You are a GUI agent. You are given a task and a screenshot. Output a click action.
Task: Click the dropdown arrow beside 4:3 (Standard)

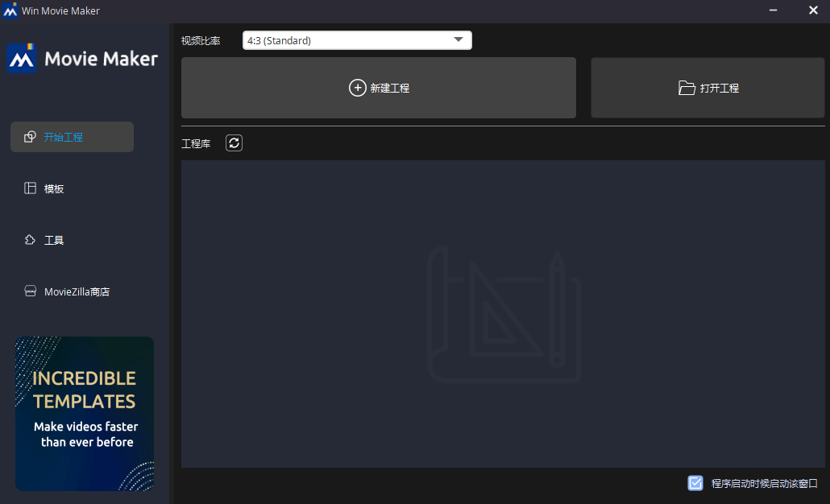coord(459,40)
